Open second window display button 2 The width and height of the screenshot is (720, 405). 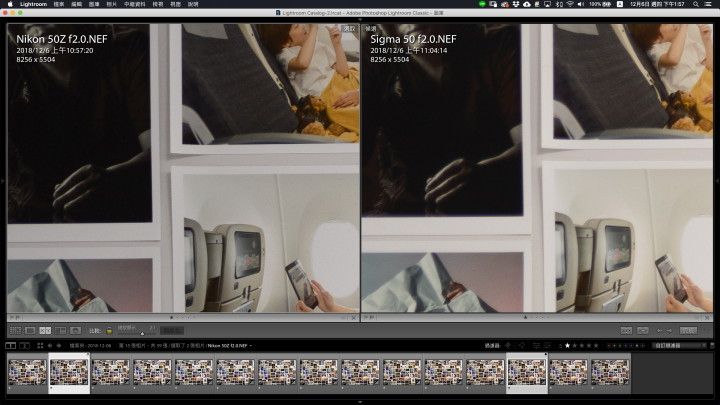click(25, 346)
